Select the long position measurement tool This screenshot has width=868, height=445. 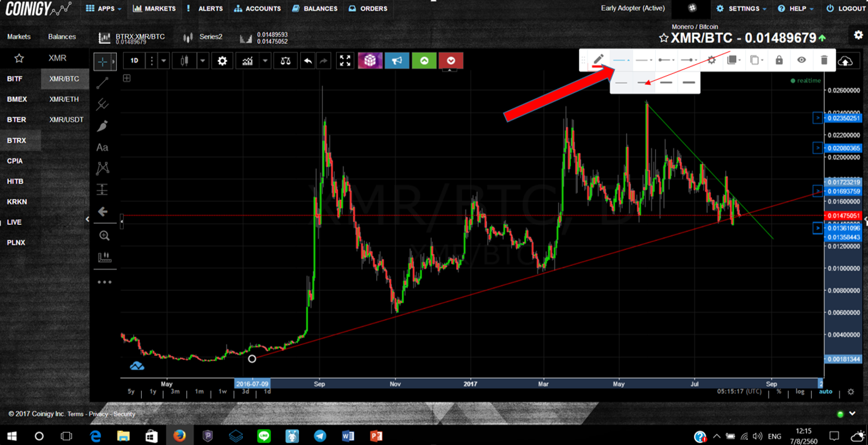pos(102,190)
